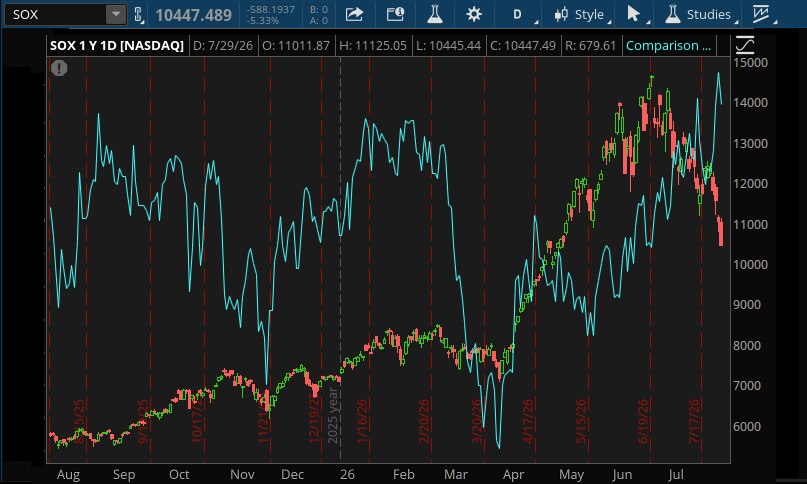The height and width of the screenshot is (484, 807).
Task: Click the SOX symbol input field
Action: (x=56, y=14)
